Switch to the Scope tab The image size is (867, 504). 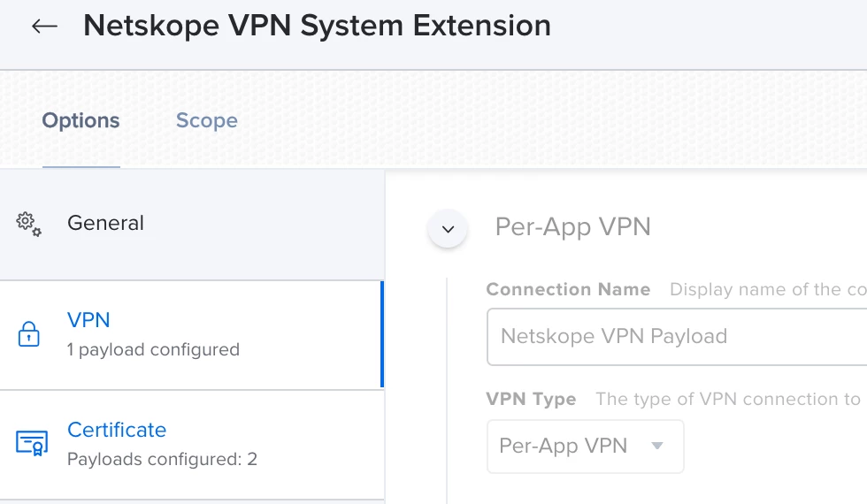pos(207,120)
